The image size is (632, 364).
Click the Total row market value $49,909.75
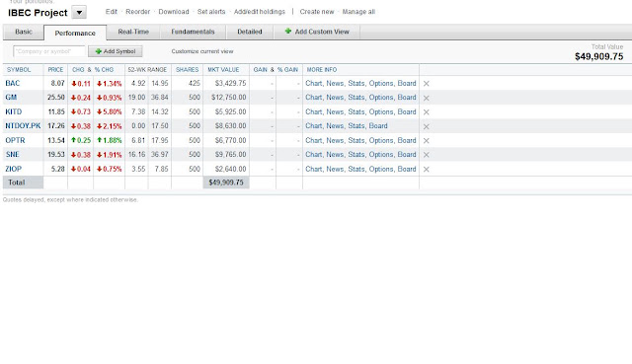click(226, 182)
